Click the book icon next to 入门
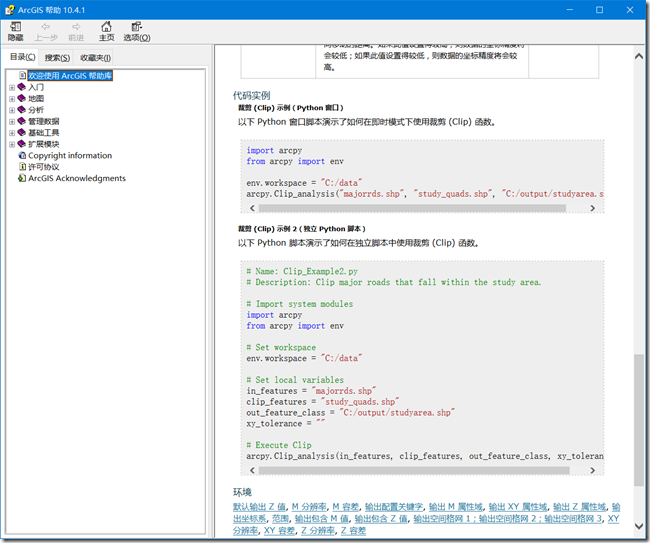The width and height of the screenshot is (650, 543). coord(22,87)
